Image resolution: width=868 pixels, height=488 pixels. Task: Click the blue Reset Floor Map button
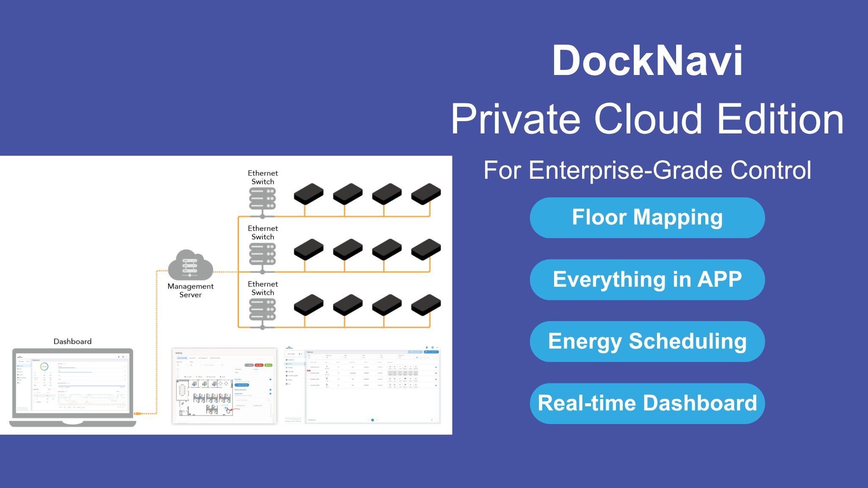pos(242,385)
